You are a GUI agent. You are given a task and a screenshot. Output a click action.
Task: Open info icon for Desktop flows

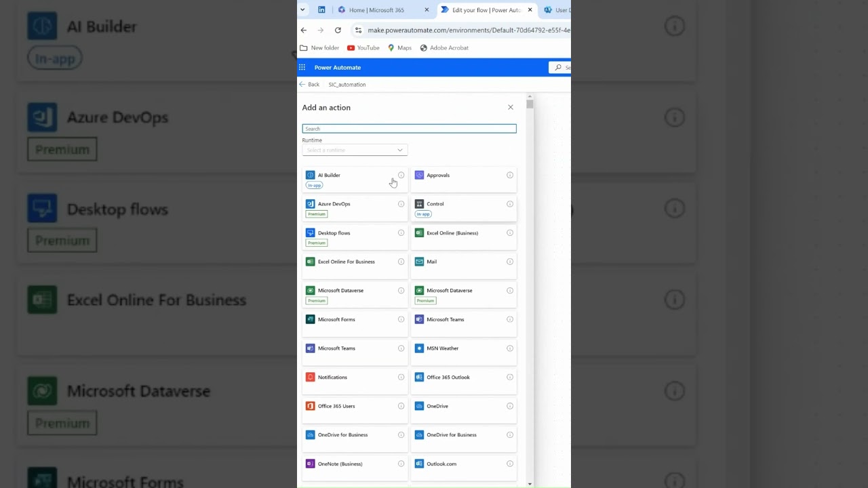click(x=401, y=232)
